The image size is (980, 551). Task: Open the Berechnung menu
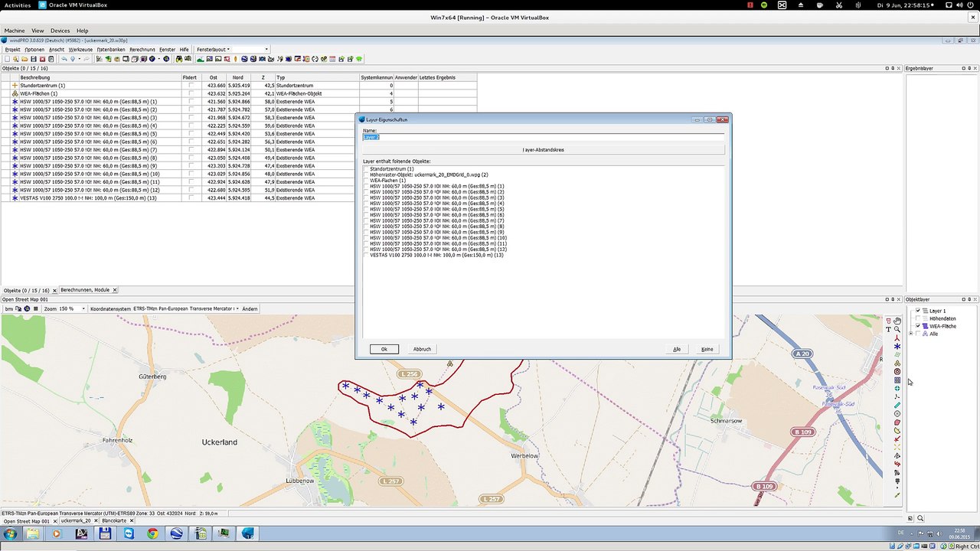[142, 49]
